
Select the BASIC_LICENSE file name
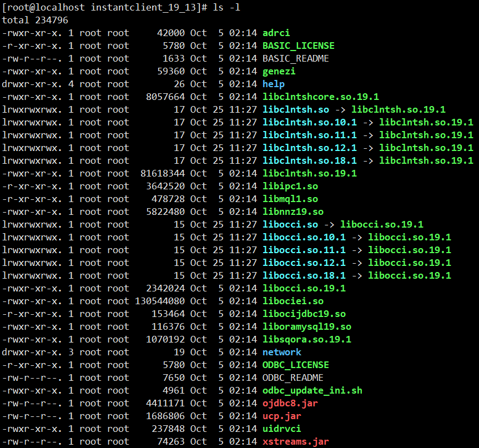[299, 46]
